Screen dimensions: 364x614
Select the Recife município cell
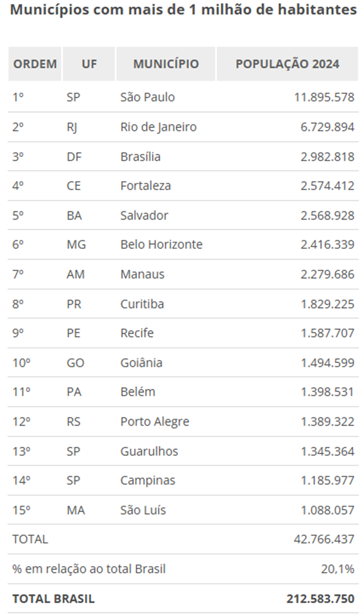click(137, 333)
